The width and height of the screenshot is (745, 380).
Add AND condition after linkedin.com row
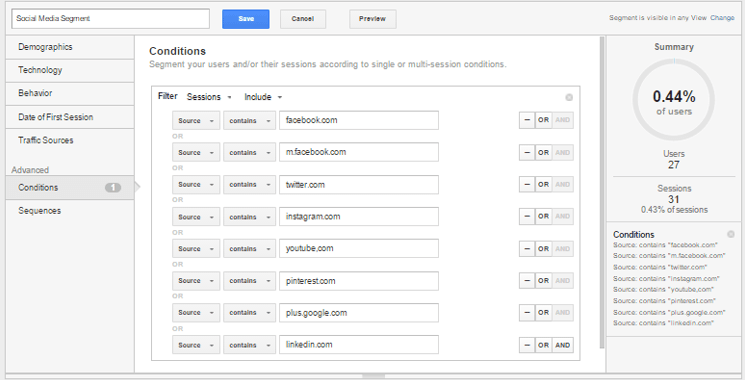(563, 345)
